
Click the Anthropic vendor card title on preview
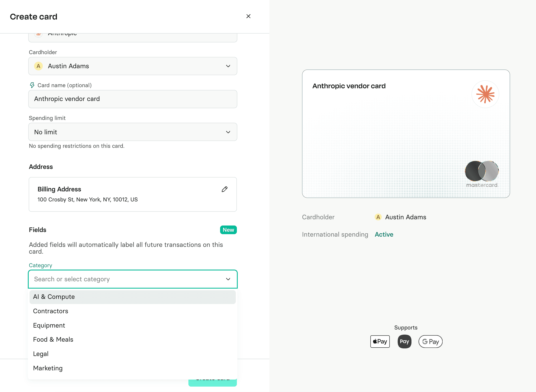click(x=349, y=86)
